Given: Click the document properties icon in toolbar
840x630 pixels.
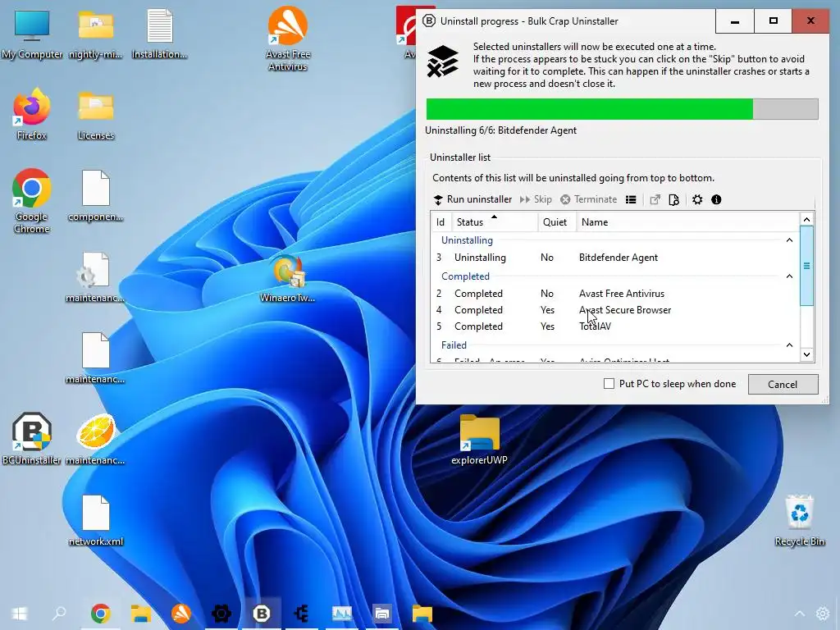Looking at the screenshot, I should click(674, 200).
